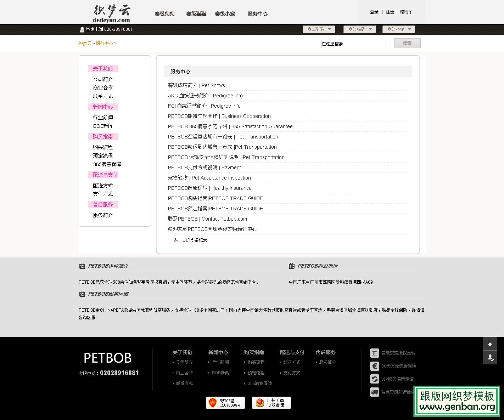Image resolution: width=504 pixels, height=420 pixels.
Task: Open 商业合作 in the sidebar
Action: tap(103, 88)
